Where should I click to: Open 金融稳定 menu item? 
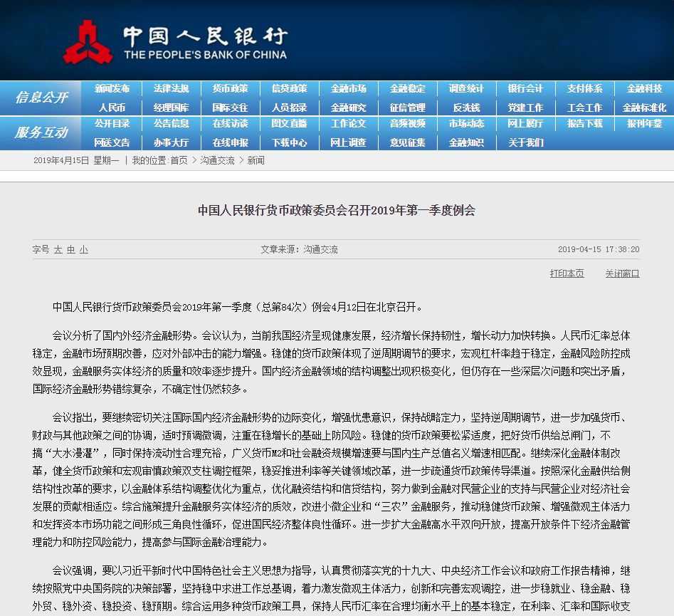click(x=408, y=88)
